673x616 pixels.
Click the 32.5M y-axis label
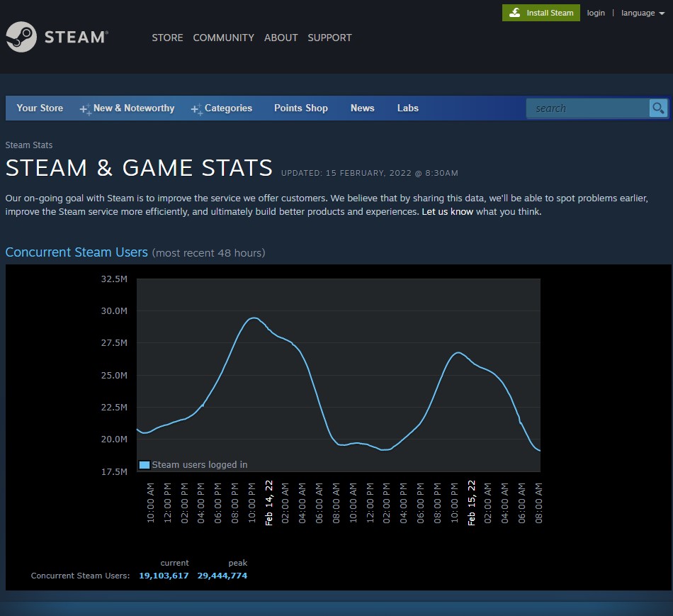tap(114, 279)
